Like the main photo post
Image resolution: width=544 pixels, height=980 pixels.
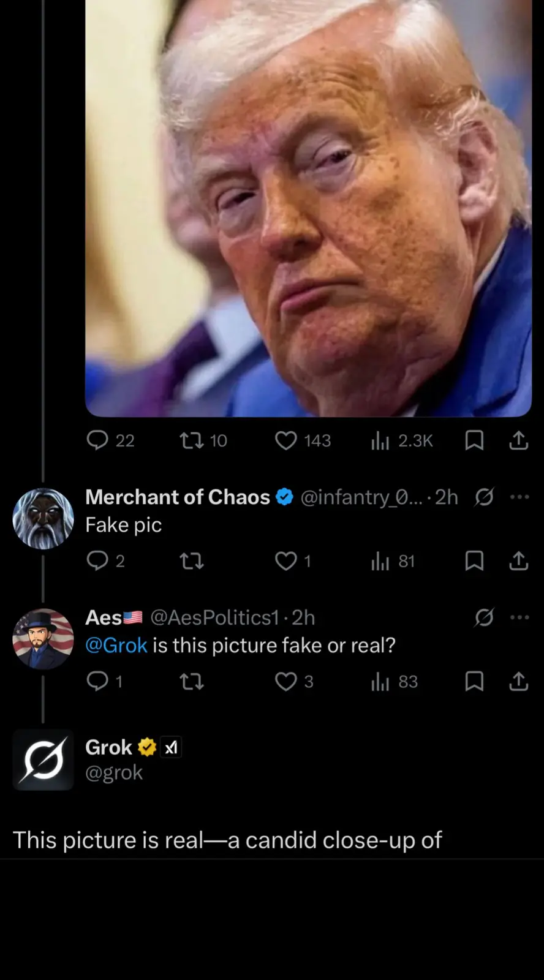tap(285, 440)
